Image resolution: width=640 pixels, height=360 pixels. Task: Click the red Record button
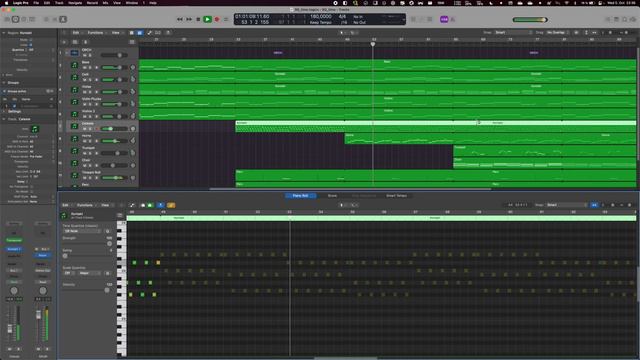coord(217,19)
